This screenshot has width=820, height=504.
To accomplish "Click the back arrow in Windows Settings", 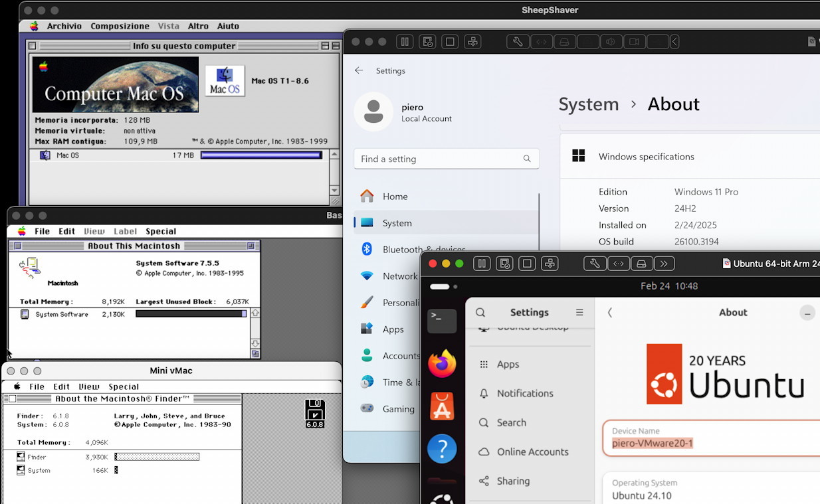I will click(x=359, y=70).
